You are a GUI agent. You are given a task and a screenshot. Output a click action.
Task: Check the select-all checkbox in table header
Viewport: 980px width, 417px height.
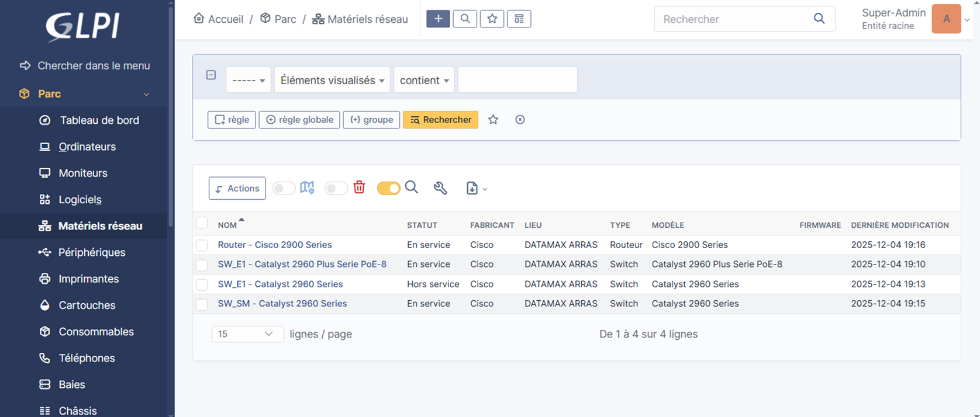tap(202, 223)
